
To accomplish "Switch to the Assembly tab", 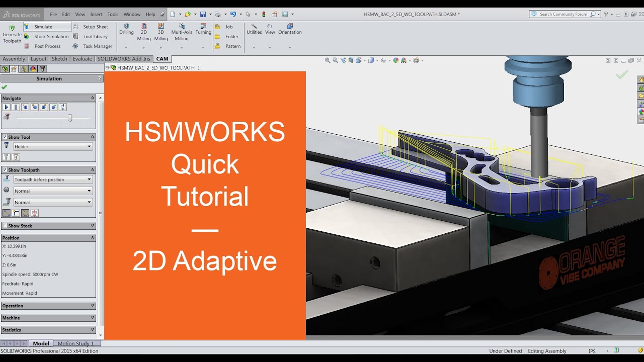I will pyautogui.click(x=14, y=59).
